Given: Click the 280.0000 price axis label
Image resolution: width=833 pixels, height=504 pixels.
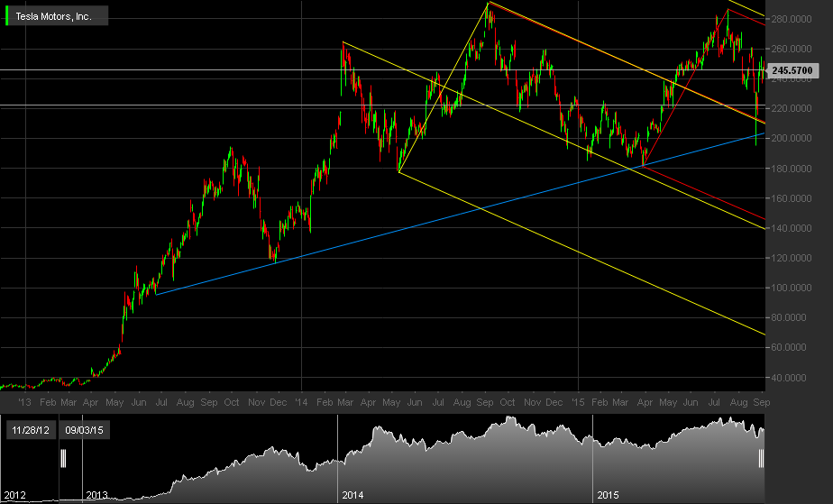Looking at the screenshot, I should coord(792,19).
